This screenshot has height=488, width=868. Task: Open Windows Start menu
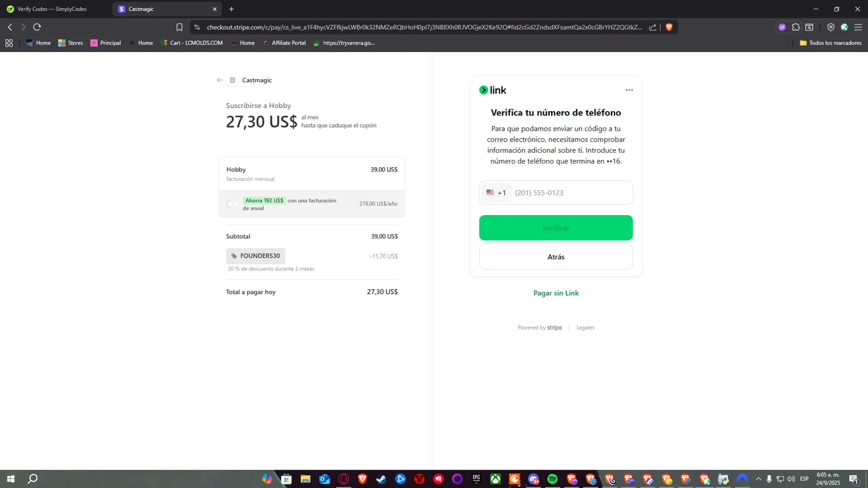click(x=10, y=479)
